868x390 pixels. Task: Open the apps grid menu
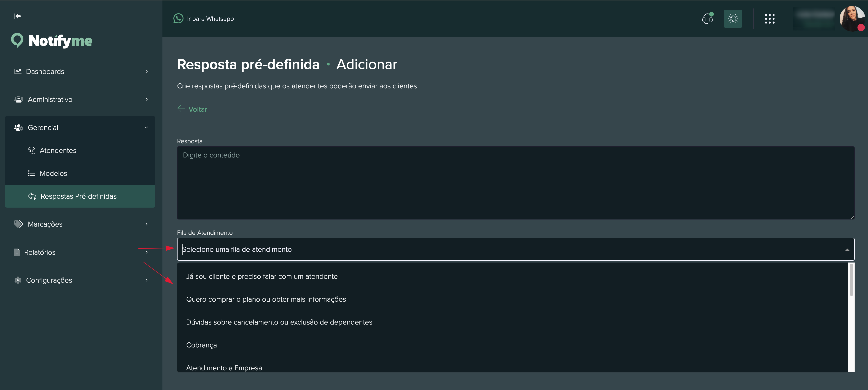click(x=770, y=19)
